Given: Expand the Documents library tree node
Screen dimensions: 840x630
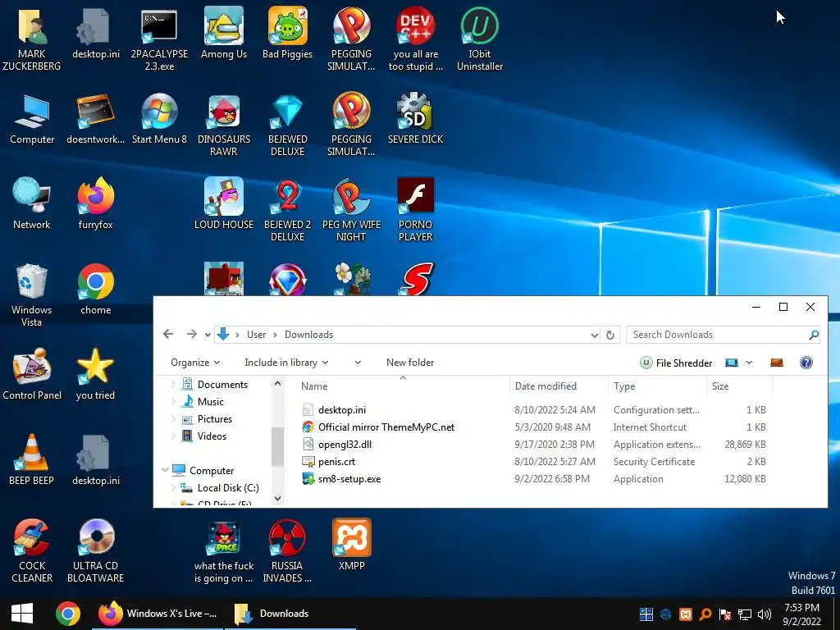Looking at the screenshot, I should pyautogui.click(x=173, y=385).
